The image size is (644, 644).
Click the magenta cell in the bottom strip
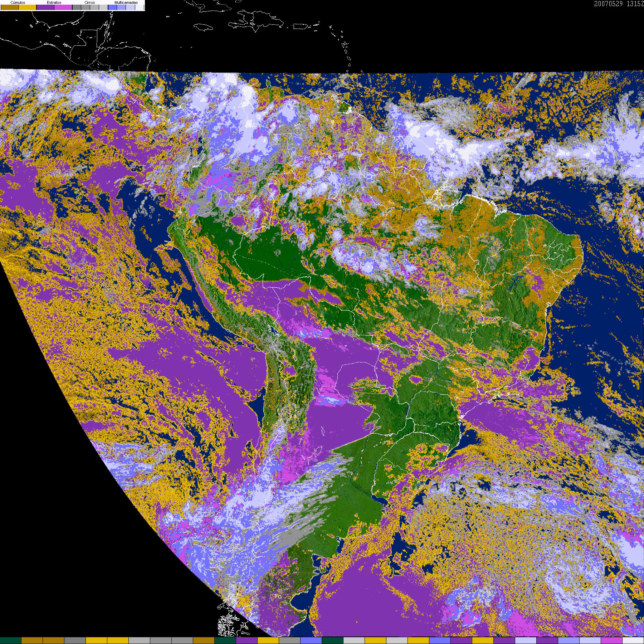[x=611, y=640]
